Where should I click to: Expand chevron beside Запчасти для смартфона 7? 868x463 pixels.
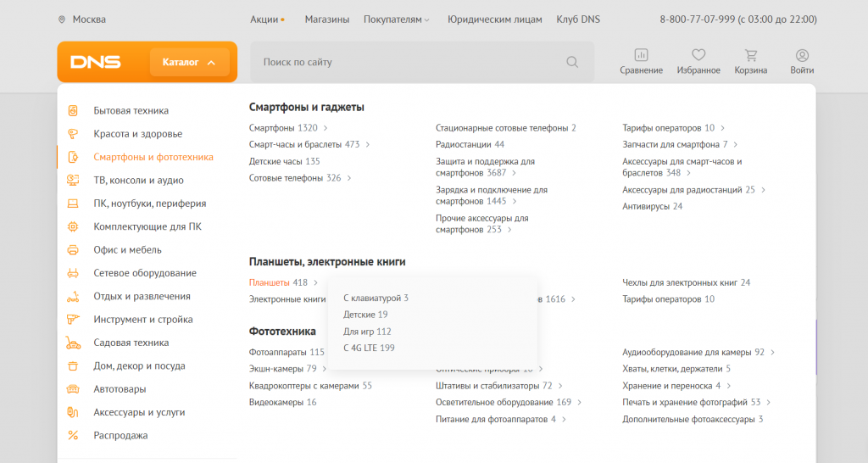coord(736,144)
